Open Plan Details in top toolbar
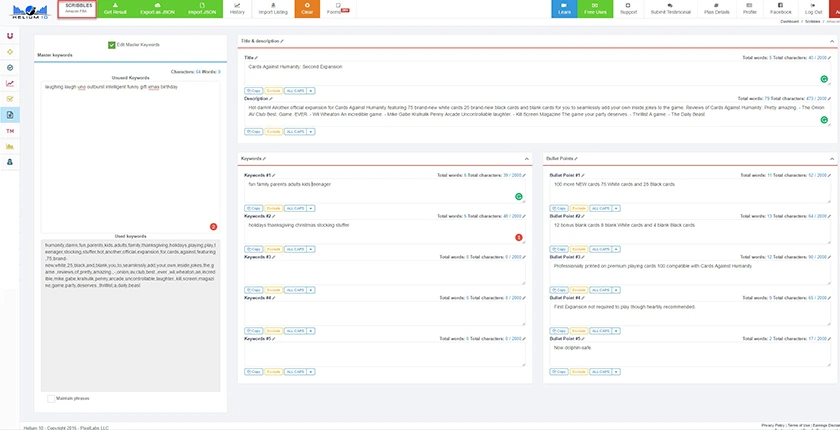 pyautogui.click(x=717, y=9)
